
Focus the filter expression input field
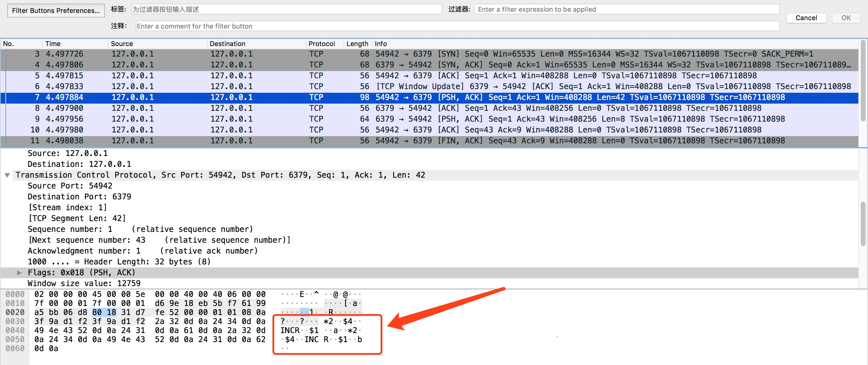click(627, 9)
